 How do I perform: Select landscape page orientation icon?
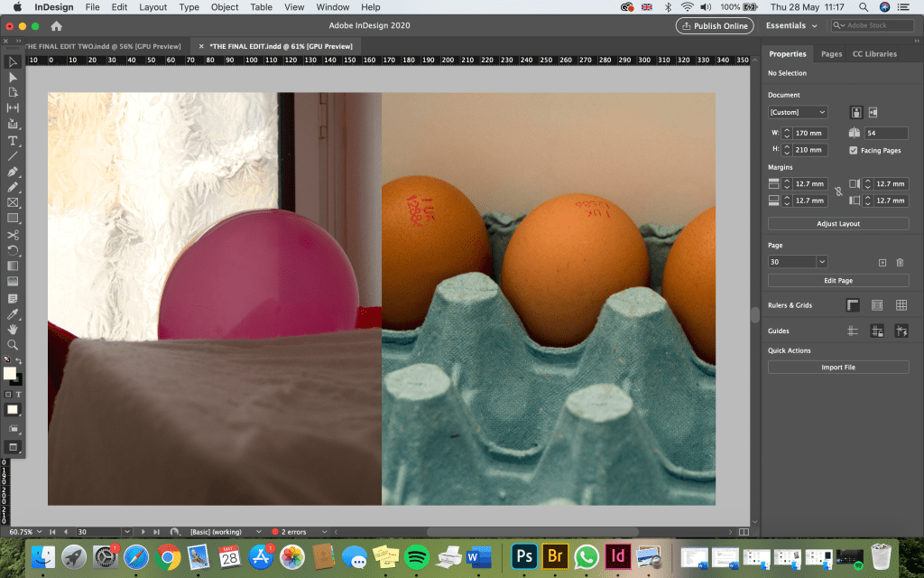pos(873,112)
